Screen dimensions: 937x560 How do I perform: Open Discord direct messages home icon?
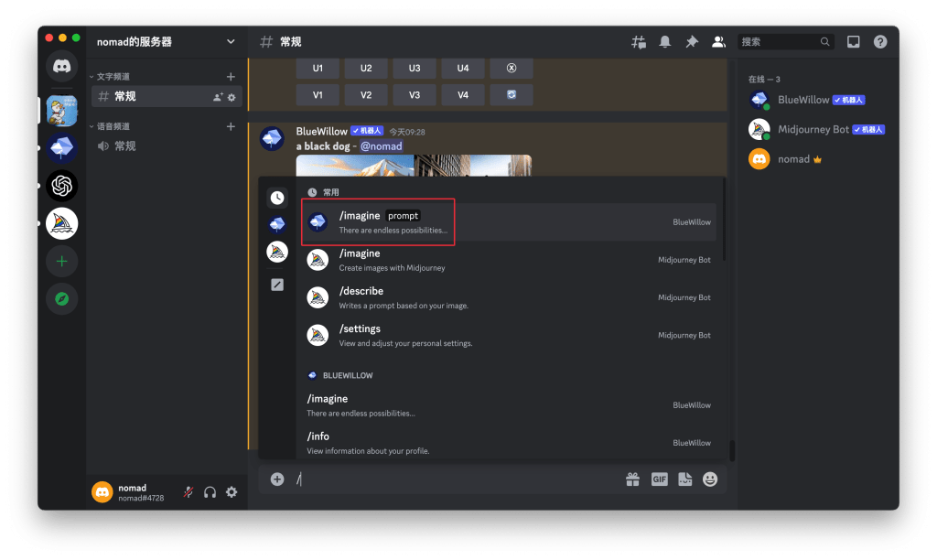pyautogui.click(x=61, y=66)
